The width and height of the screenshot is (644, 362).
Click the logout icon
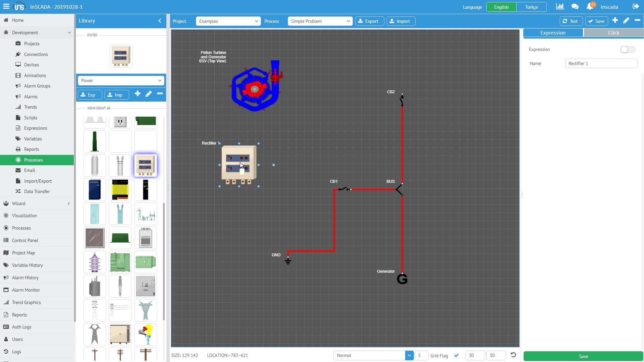(x=636, y=6)
